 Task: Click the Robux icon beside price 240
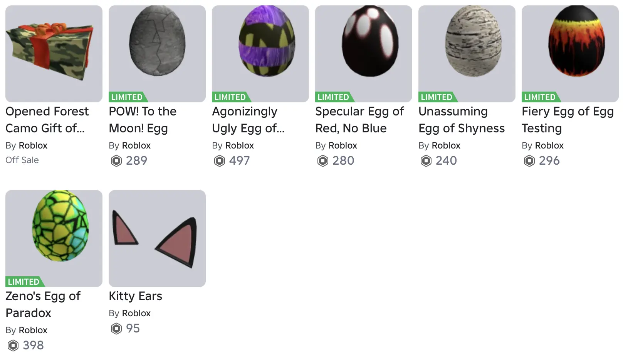[x=426, y=160]
